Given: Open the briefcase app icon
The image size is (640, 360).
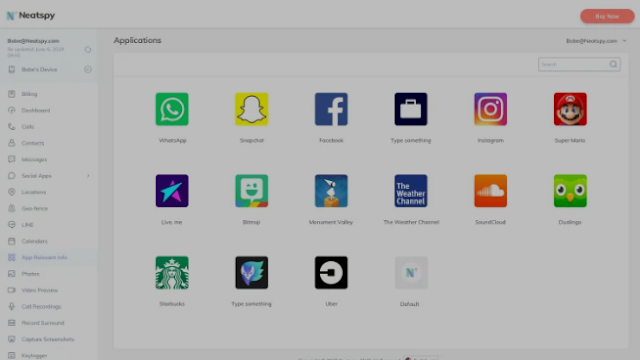Looking at the screenshot, I should pos(411,109).
